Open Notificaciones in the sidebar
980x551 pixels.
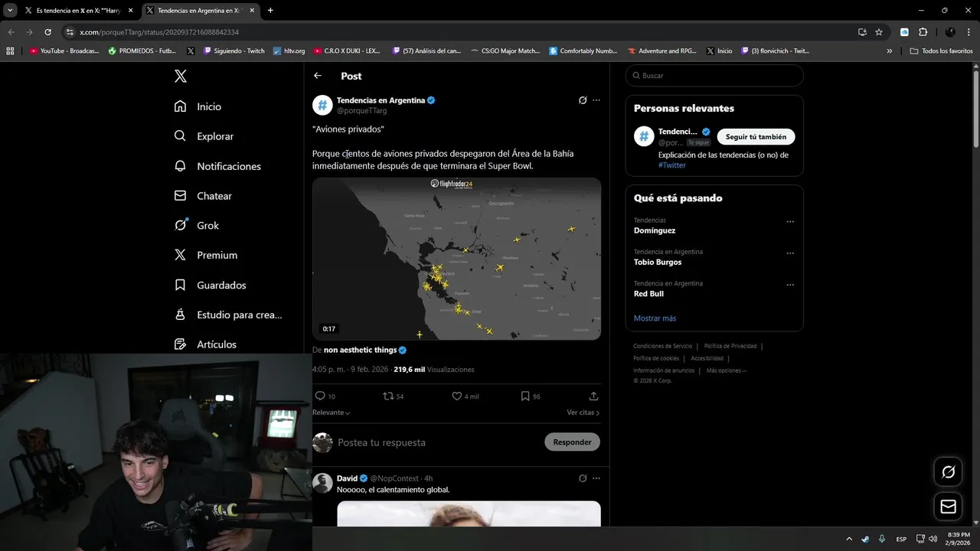217,166
